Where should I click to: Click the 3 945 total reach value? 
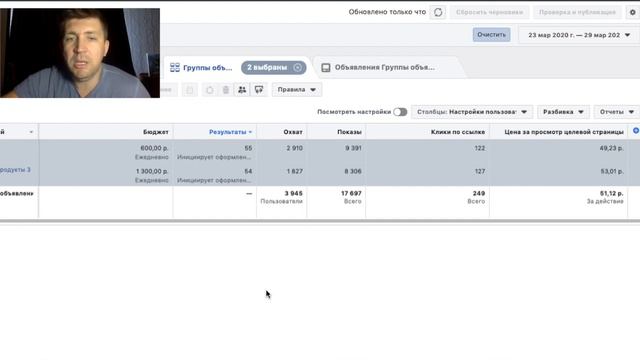pos(293,193)
